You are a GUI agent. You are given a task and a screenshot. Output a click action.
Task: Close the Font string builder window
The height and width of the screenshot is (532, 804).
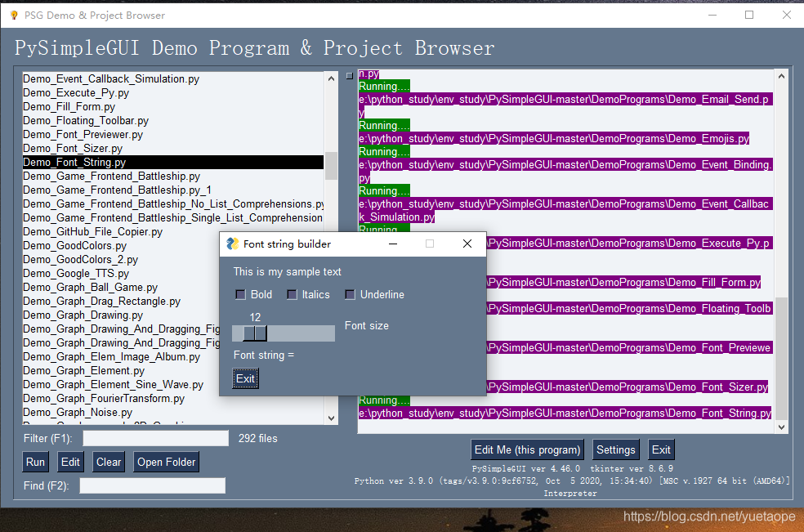(467, 244)
